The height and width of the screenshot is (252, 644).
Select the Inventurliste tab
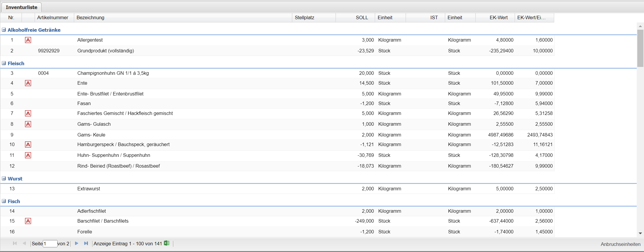[22, 7]
